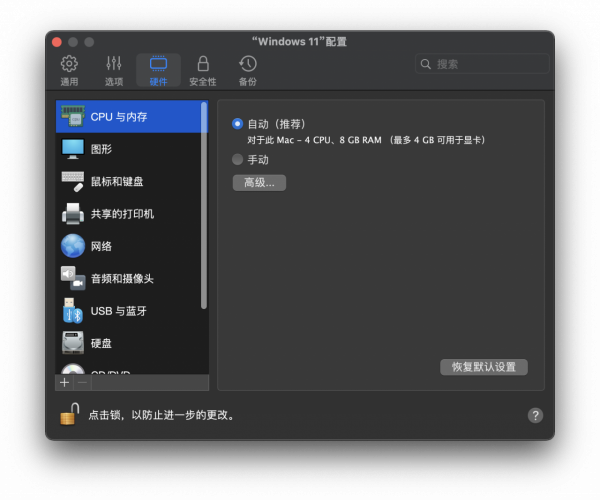This screenshot has height=500, width=600.
Task: Add hardware device with plus button
Action: [64, 383]
